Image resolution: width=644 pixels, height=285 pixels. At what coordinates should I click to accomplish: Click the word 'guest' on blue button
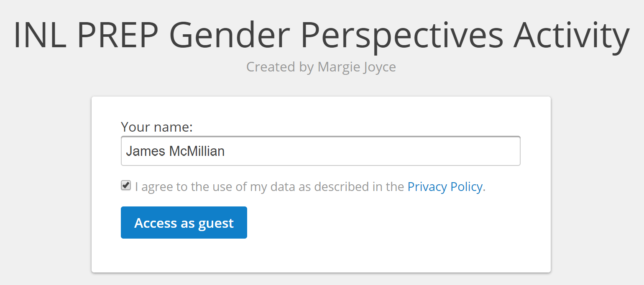coord(216,223)
